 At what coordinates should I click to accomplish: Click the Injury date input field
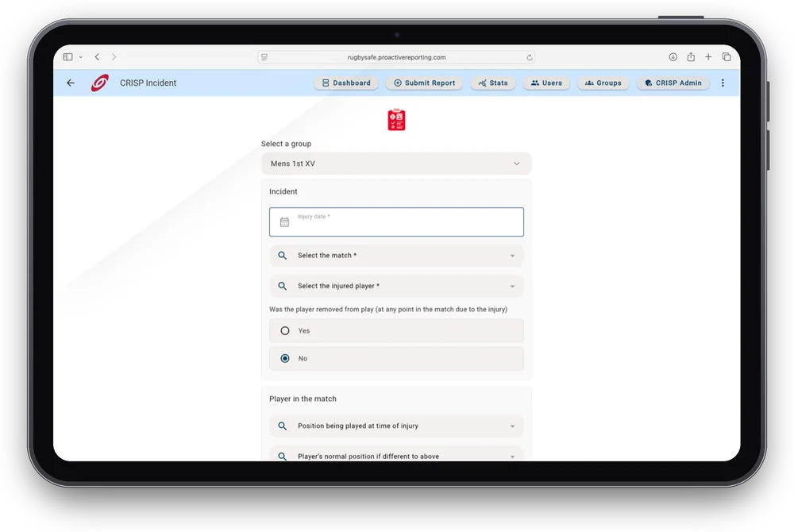396,222
